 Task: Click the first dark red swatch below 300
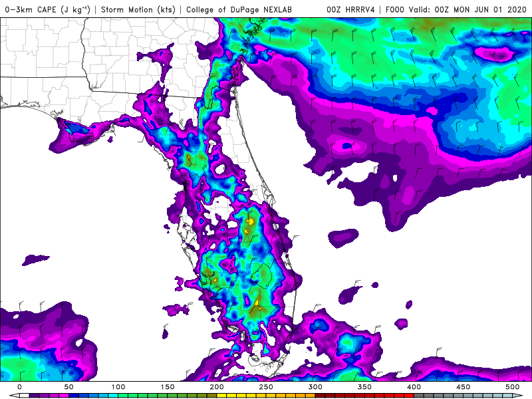click(x=320, y=396)
